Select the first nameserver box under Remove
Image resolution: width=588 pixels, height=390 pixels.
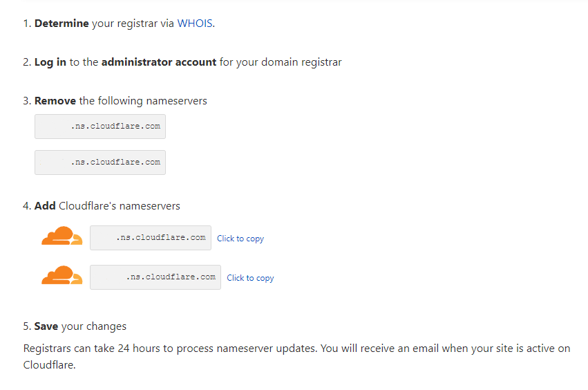pos(100,127)
